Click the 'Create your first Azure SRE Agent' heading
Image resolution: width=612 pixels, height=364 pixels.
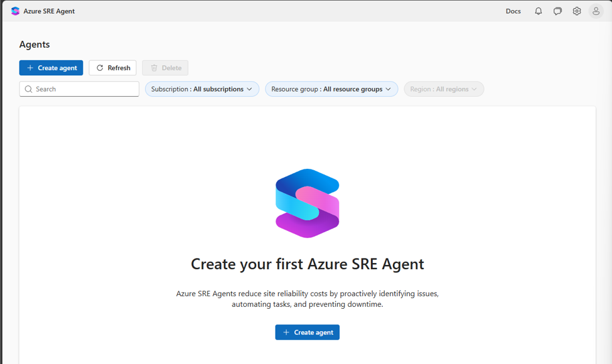click(x=307, y=264)
